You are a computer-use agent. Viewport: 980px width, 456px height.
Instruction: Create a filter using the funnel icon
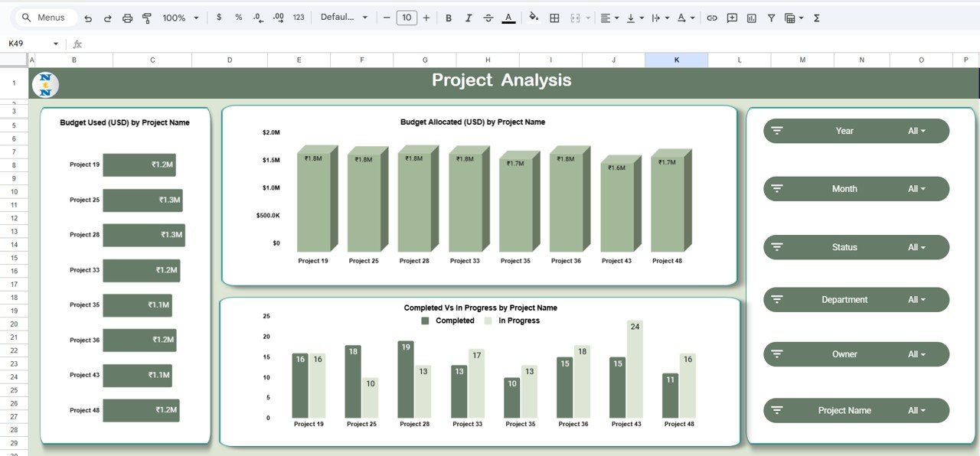pos(771,17)
